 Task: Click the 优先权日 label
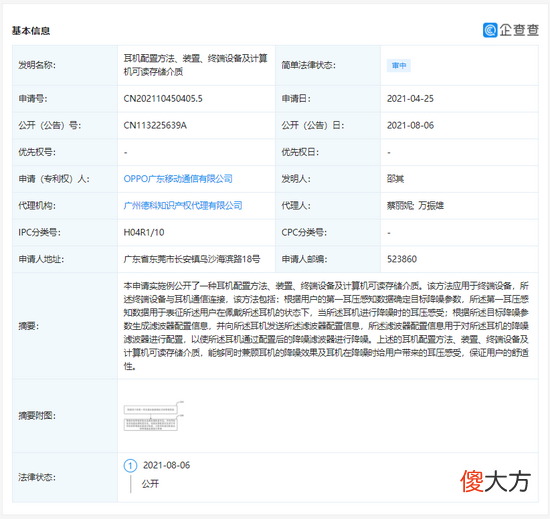(x=300, y=152)
